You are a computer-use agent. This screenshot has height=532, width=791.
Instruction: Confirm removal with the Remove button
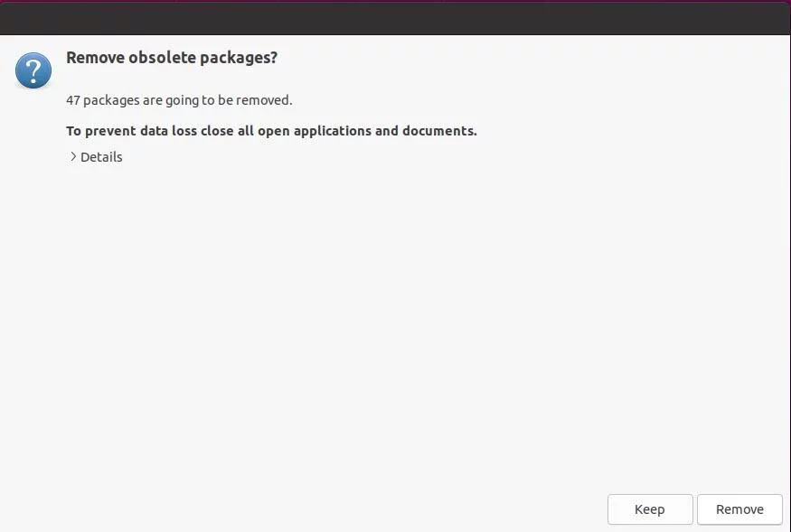[x=739, y=509]
